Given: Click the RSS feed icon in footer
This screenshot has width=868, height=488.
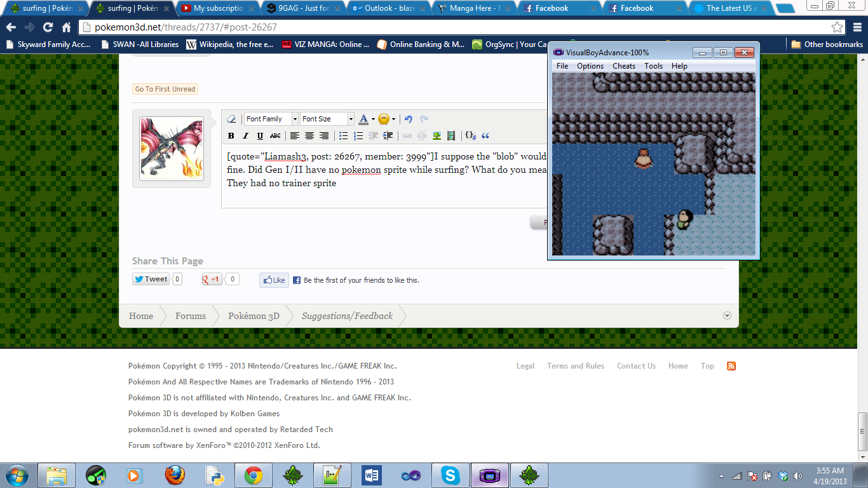Looking at the screenshot, I should point(731,366).
